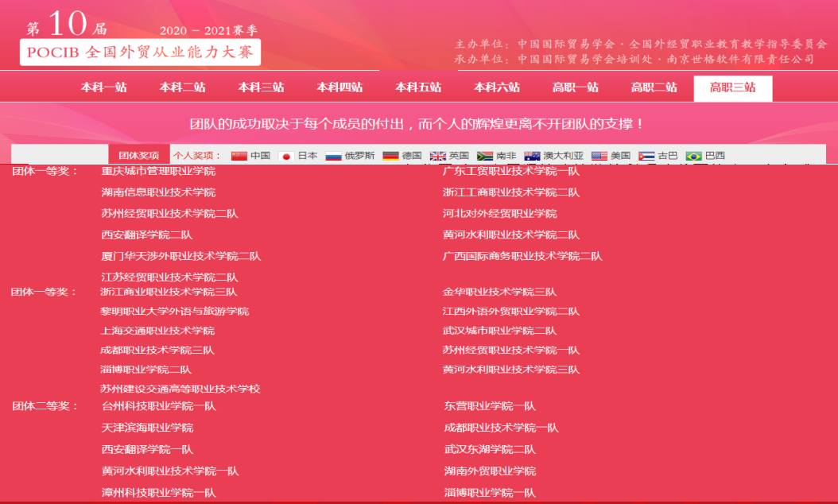Choose the USA flag icon
This screenshot has height=504, width=838.
tap(599, 156)
